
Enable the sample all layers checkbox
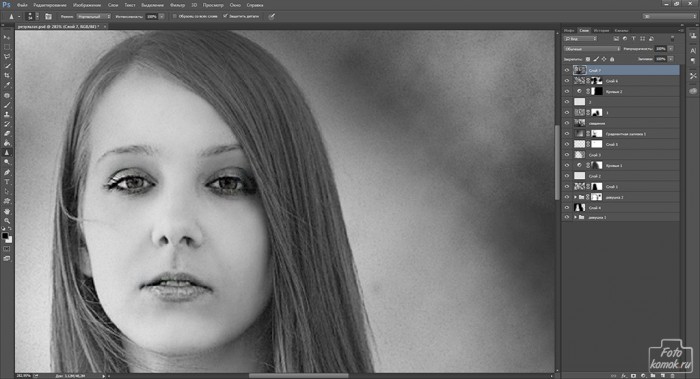point(175,16)
